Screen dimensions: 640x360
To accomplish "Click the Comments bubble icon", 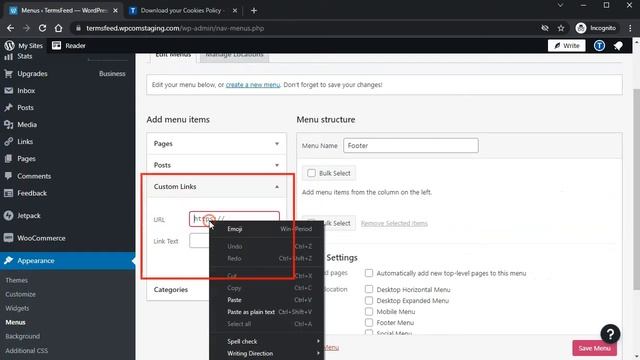I will click(8, 176).
